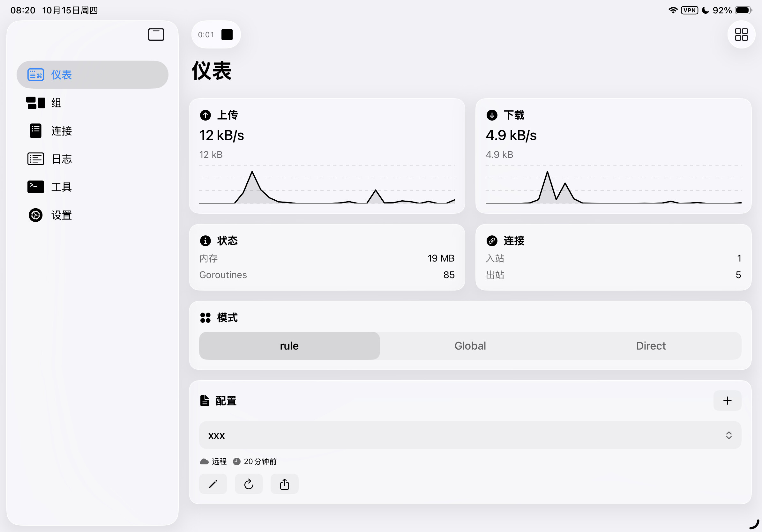Stop the session with the black square
The height and width of the screenshot is (532, 762).
coord(227,34)
